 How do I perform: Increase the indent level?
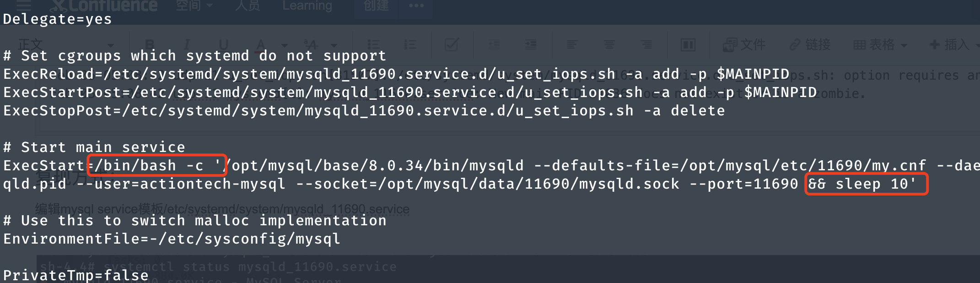[x=530, y=44]
